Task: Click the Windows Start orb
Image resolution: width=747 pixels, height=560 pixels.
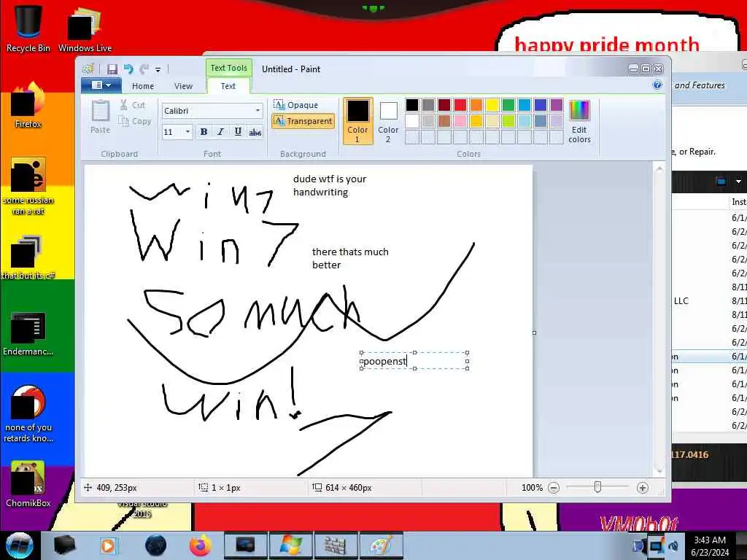Action: pos(19,545)
